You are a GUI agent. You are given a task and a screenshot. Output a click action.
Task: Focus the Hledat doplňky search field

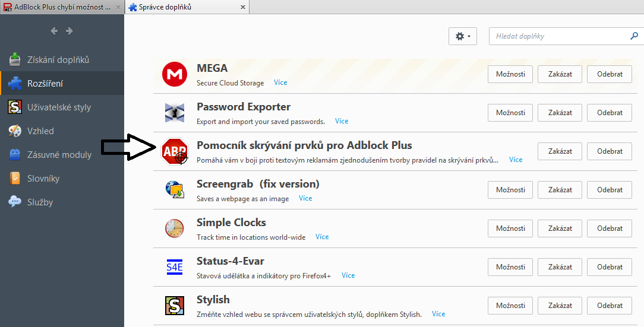point(558,36)
